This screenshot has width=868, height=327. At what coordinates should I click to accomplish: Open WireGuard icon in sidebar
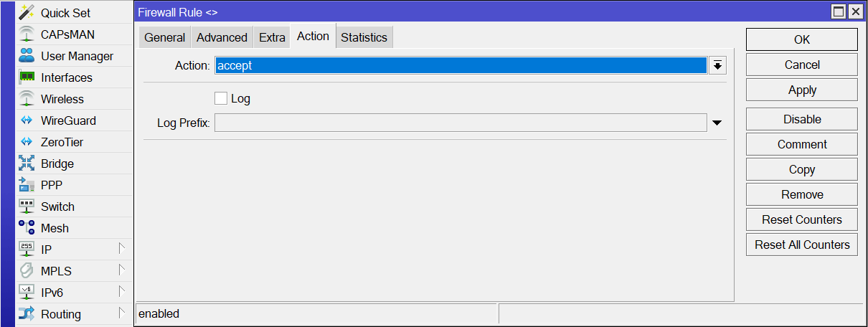pyautogui.click(x=27, y=120)
